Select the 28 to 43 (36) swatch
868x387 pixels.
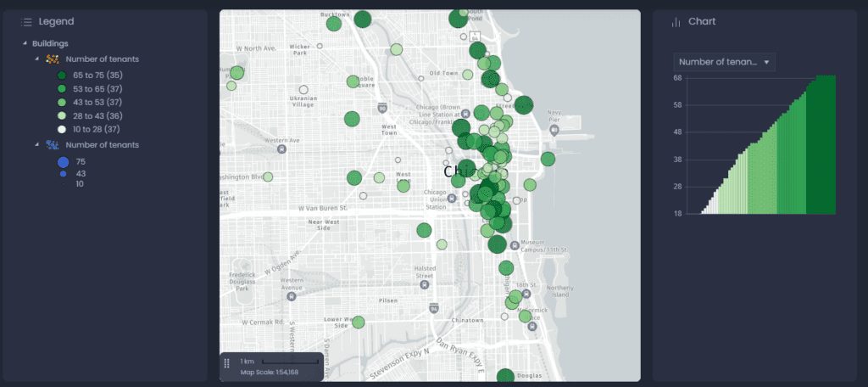pyautogui.click(x=62, y=116)
